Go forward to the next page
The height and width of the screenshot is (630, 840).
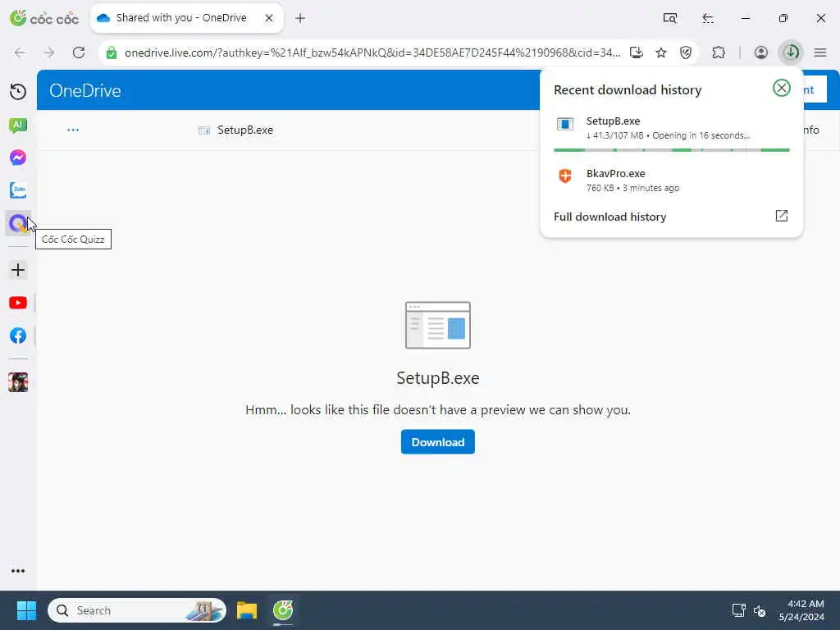pos(48,52)
